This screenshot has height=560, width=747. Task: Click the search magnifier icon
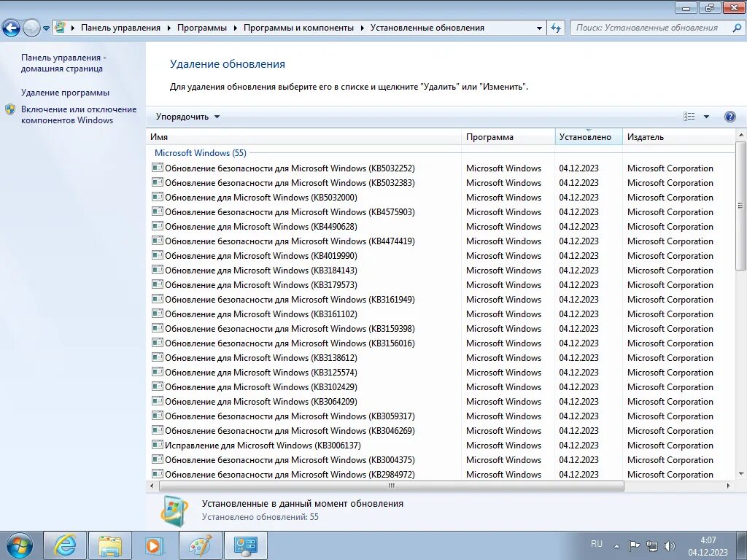click(x=737, y=28)
